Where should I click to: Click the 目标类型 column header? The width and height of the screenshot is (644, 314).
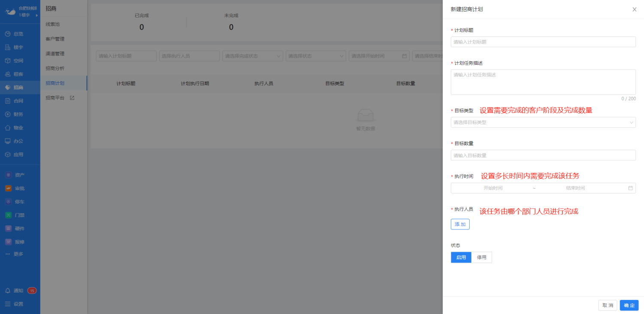(335, 83)
